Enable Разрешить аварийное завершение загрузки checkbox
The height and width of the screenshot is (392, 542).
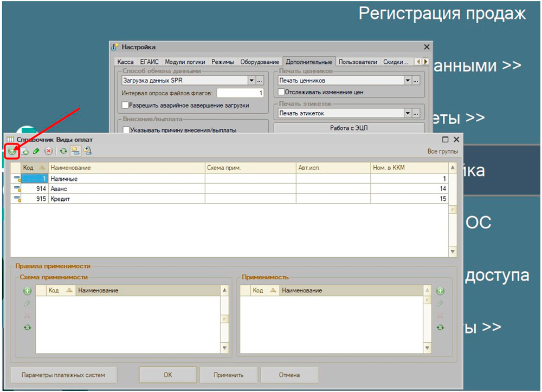[126, 105]
